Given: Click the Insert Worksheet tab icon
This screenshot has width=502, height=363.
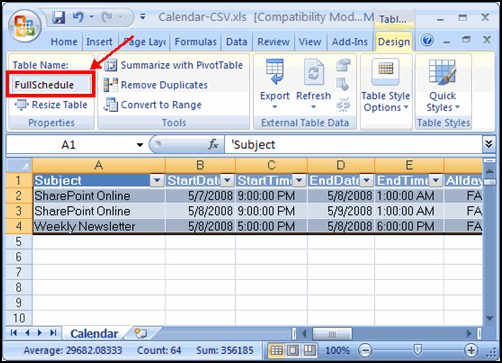Looking at the screenshot, I should (141, 333).
